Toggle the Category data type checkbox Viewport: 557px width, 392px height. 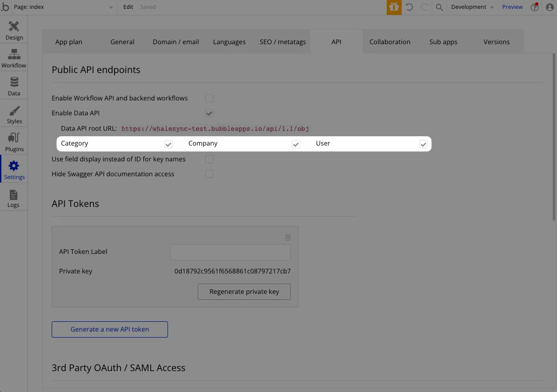pos(168,144)
